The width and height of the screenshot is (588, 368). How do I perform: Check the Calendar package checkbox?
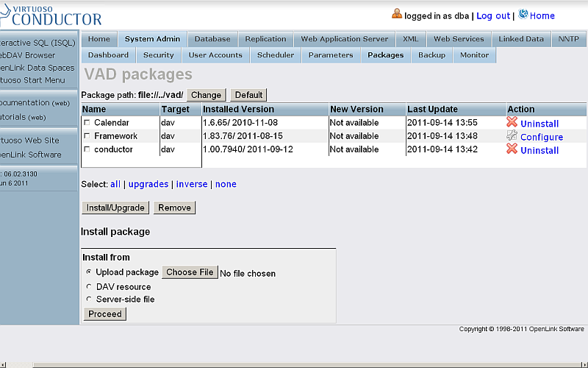point(87,123)
